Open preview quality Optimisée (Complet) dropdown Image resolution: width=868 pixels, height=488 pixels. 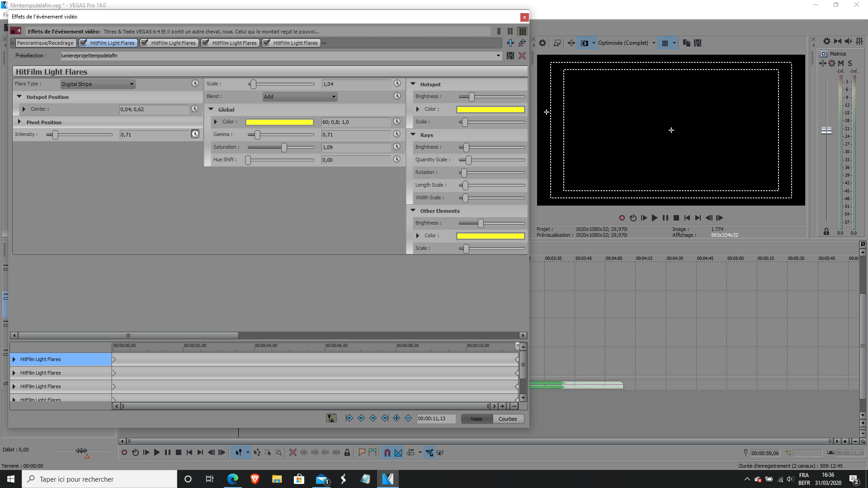point(627,43)
